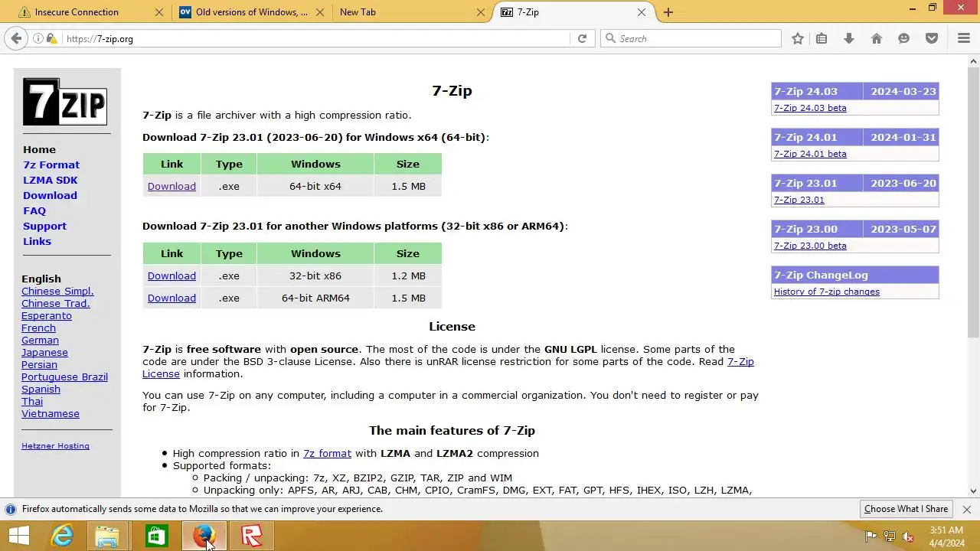Open the Pocket icon in toolbar
Image resolution: width=980 pixels, height=551 pixels.
[931, 38]
